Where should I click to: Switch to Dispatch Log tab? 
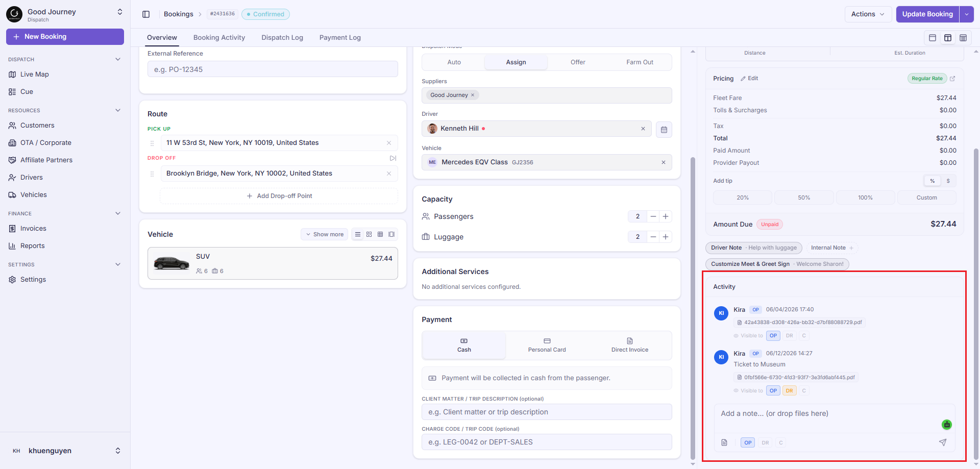point(282,38)
